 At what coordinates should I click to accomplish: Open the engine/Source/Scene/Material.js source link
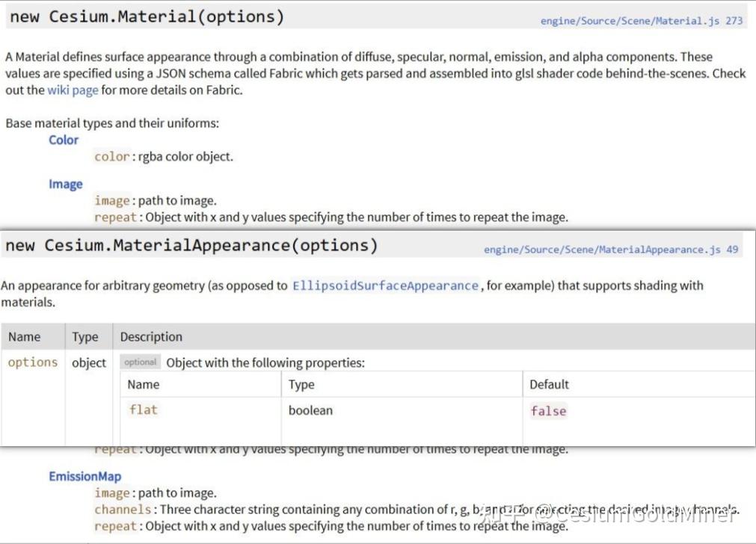pyautogui.click(x=641, y=21)
